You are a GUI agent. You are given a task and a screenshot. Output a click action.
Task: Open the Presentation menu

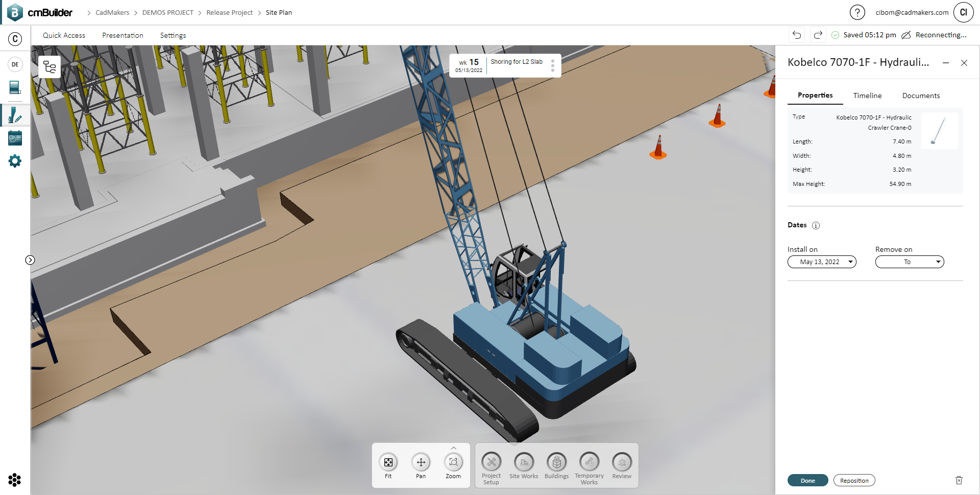coord(122,35)
